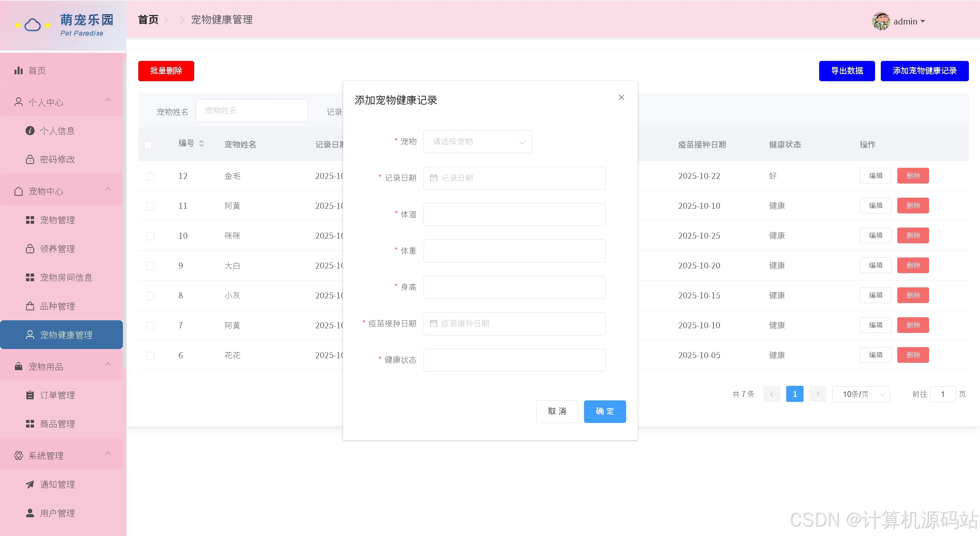Click the grid icon beside 商品管理

point(30,424)
